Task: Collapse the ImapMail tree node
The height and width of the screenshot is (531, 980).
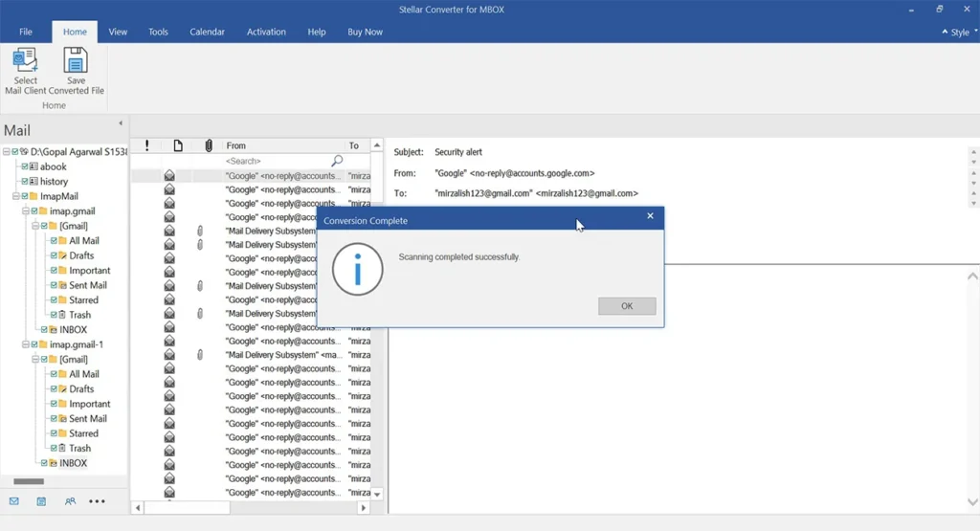Action: [15, 196]
